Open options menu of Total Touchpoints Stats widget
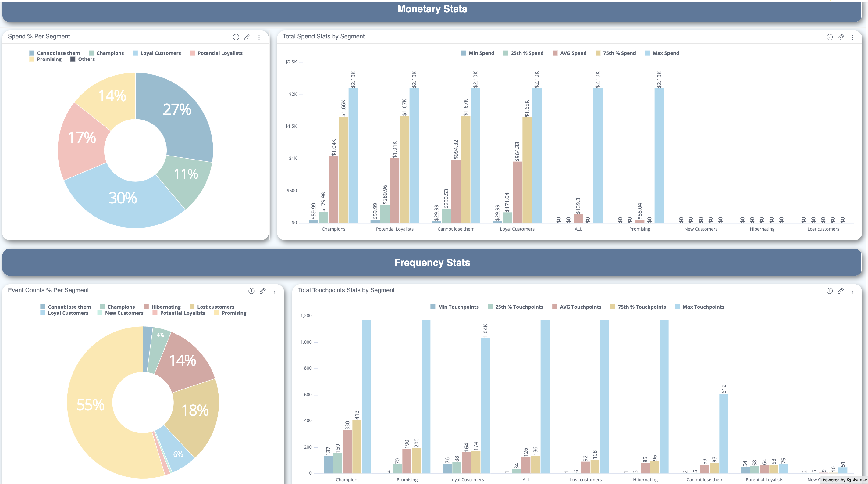 852,291
